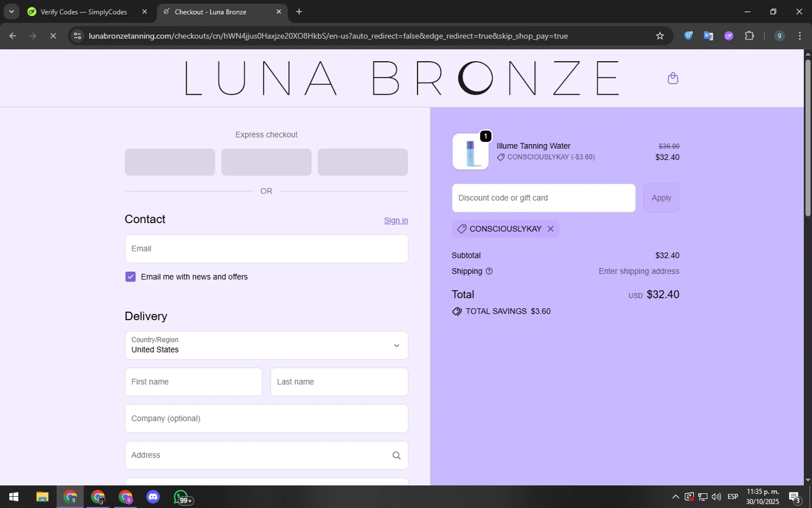Click the address search magnifier icon

click(396, 455)
